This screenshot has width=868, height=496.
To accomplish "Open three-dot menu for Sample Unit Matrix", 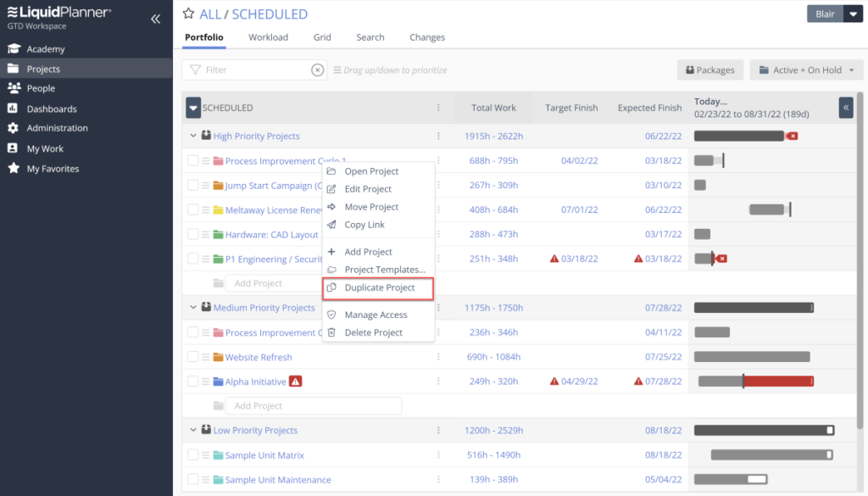I will coord(438,454).
